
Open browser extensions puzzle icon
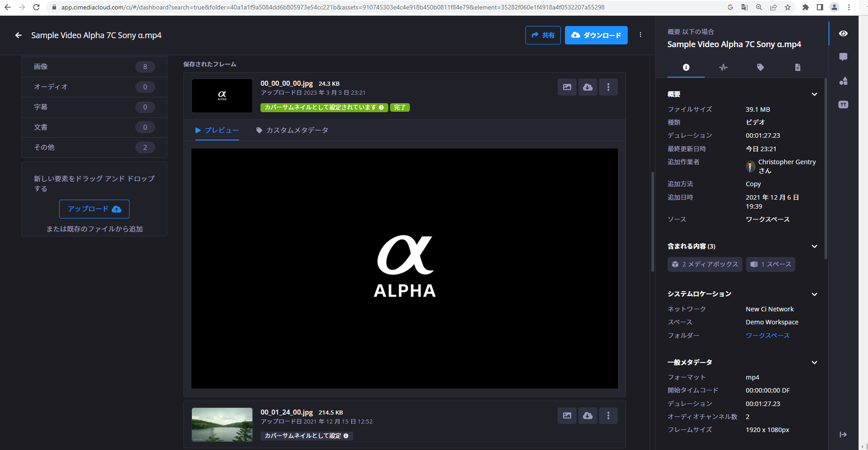(806, 7)
